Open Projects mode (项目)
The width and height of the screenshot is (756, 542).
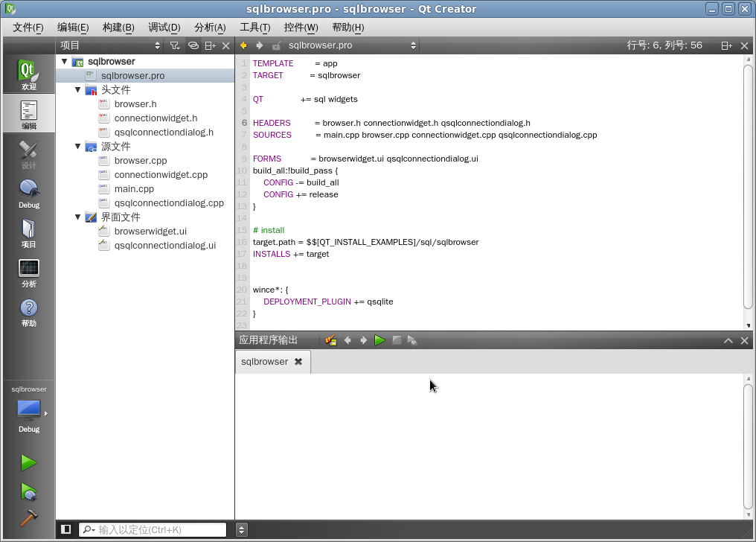point(28,232)
